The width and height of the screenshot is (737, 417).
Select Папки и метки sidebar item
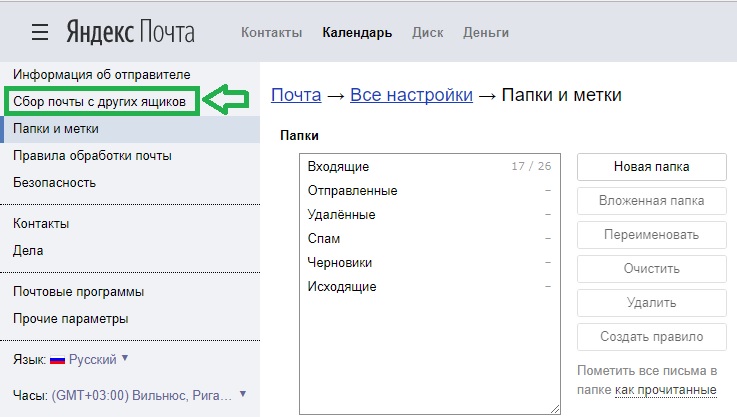(x=130, y=129)
